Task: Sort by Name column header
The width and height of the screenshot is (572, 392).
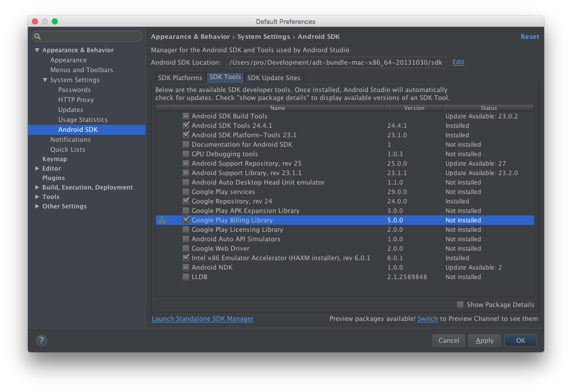Action: tap(278, 108)
